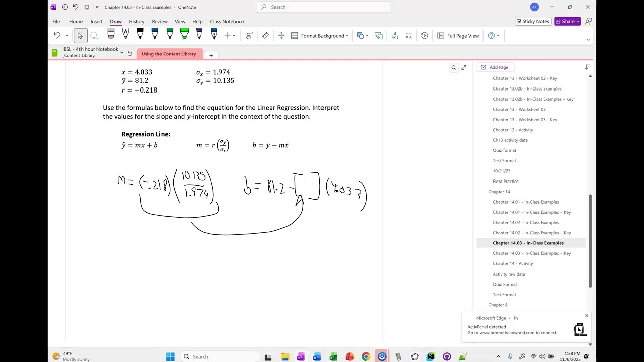Click the Windows Start button

170,357
